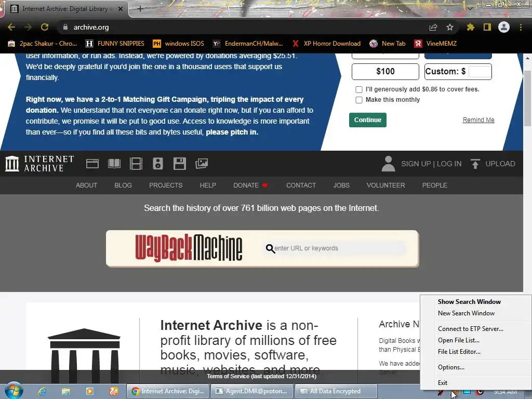Open the ABOUT nav link

pyautogui.click(x=86, y=185)
